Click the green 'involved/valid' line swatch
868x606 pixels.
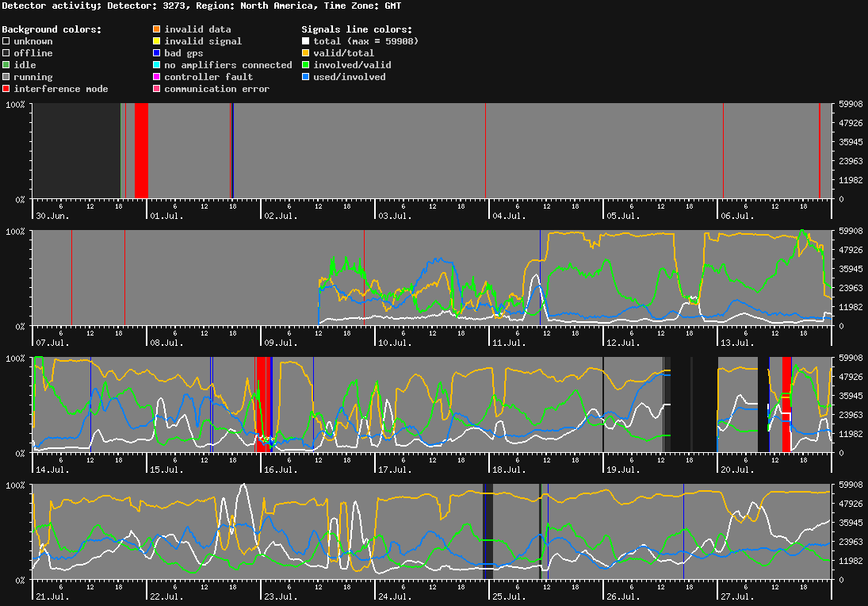pyautogui.click(x=305, y=65)
